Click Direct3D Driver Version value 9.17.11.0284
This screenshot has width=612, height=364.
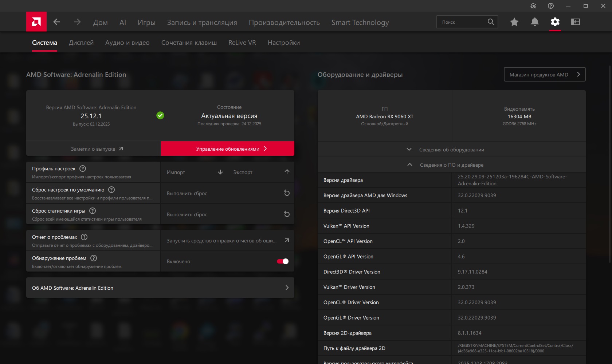tap(472, 272)
